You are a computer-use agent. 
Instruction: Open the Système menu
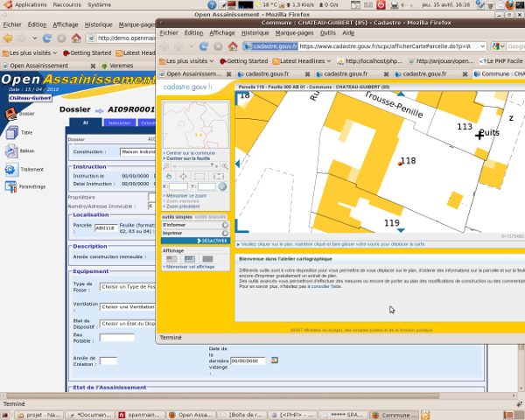point(99,4)
